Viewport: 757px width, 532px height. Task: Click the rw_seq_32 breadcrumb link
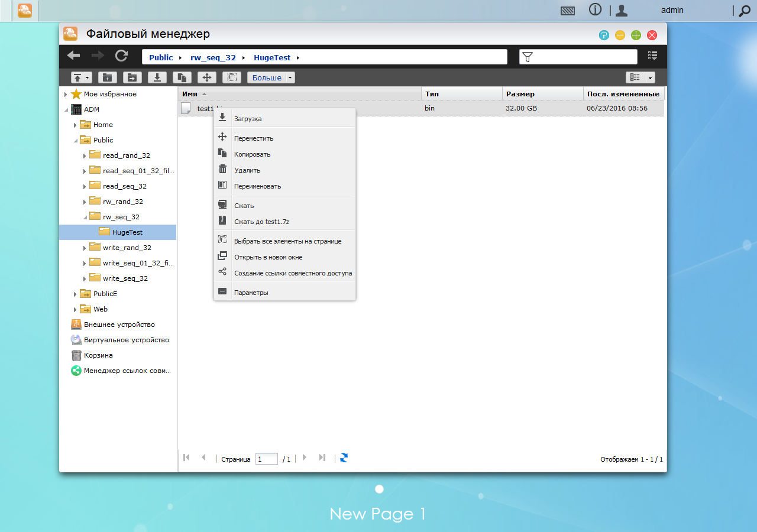coord(213,57)
